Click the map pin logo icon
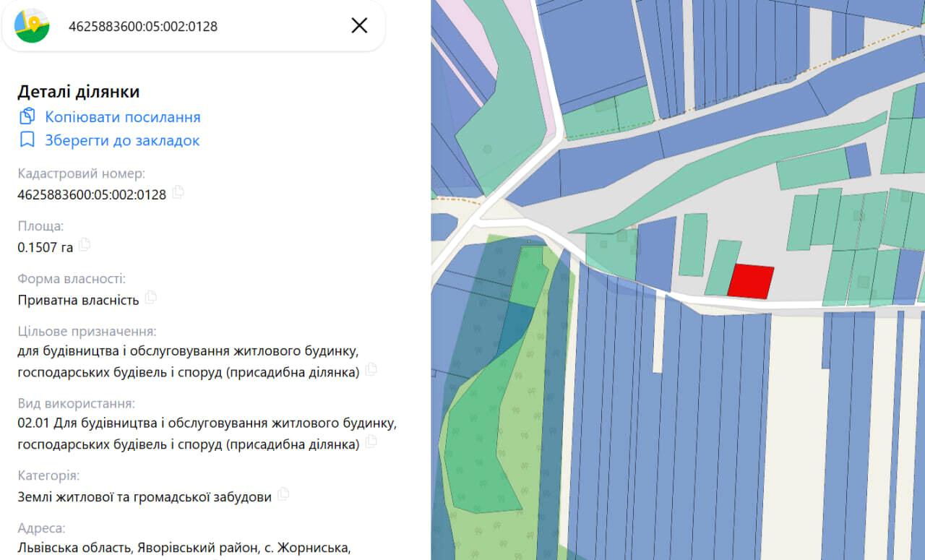 click(32, 26)
